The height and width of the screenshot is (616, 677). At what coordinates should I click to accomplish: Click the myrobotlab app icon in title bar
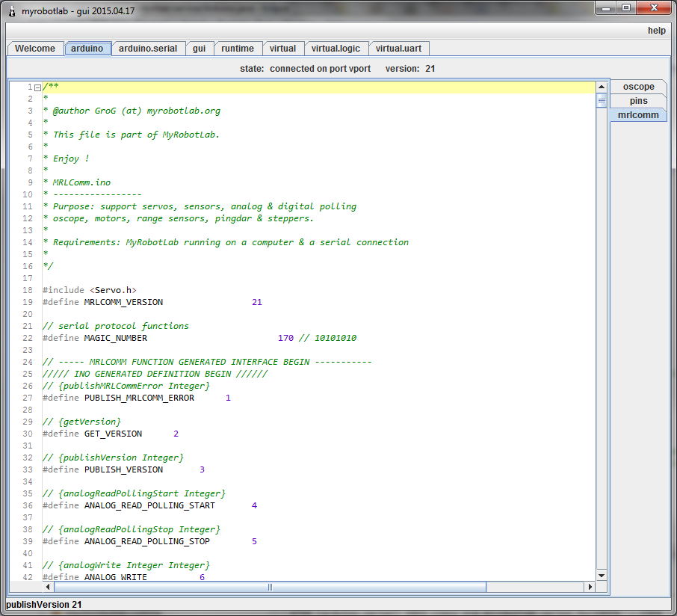12,11
